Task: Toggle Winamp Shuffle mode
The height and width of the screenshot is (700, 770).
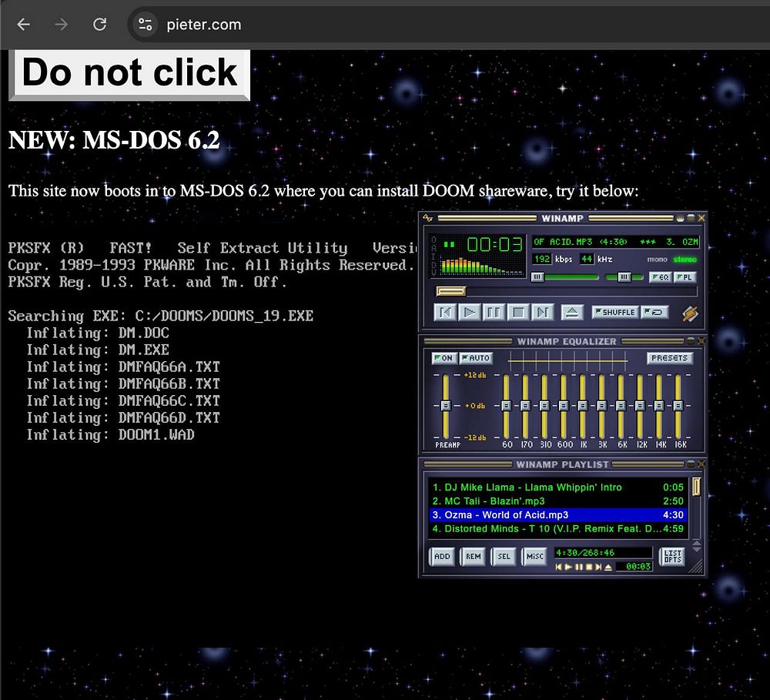Action: pyautogui.click(x=615, y=312)
